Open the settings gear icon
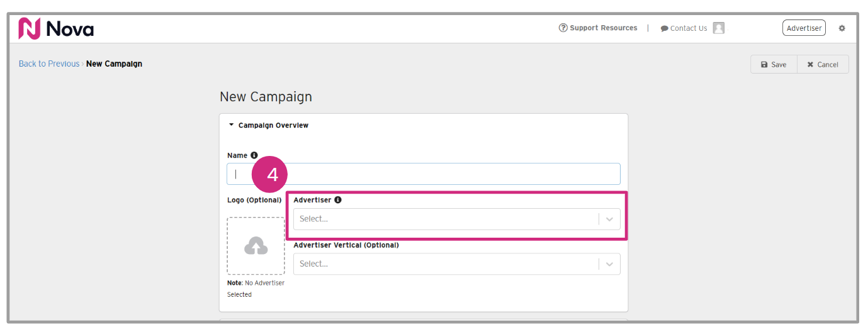The width and height of the screenshot is (868, 332). pos(842,28)
